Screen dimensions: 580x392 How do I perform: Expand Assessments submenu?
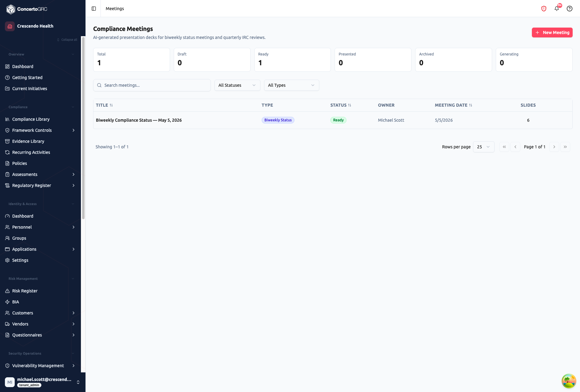pos(74,174)
